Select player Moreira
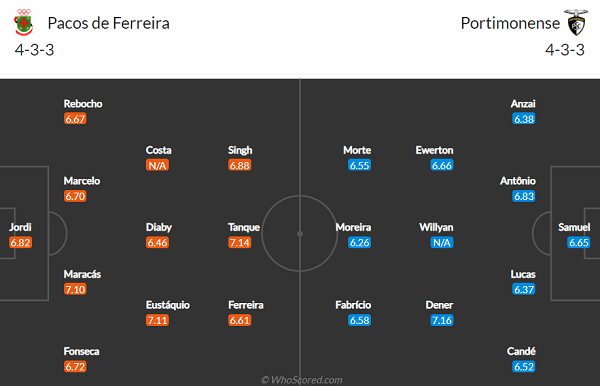The height and width of the screenshot is (386, 600). [x=353, y=227]
